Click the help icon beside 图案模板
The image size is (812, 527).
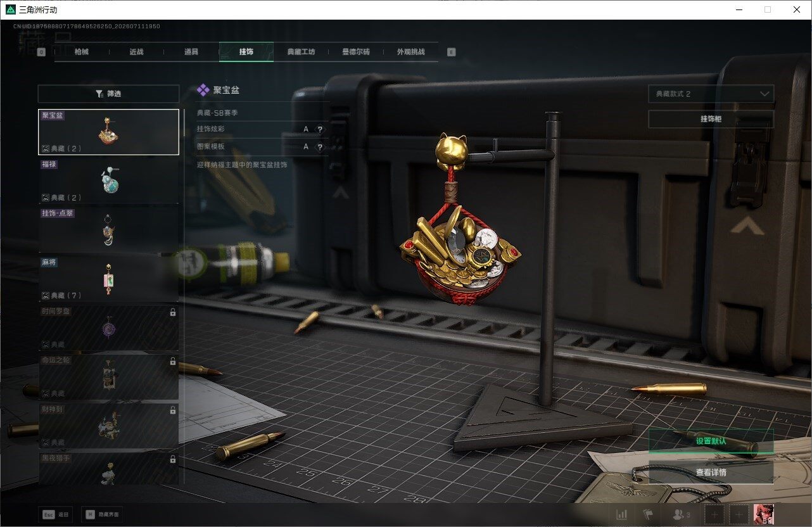[320, 147]
